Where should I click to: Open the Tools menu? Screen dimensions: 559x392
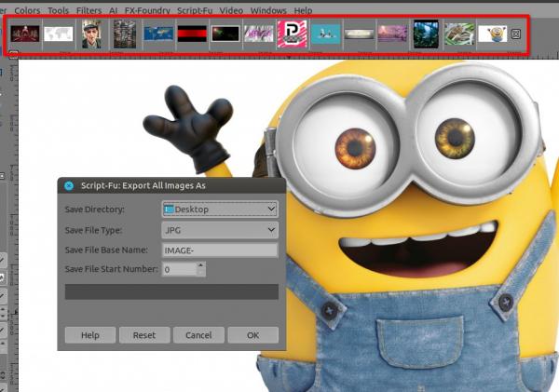[58, 10]
